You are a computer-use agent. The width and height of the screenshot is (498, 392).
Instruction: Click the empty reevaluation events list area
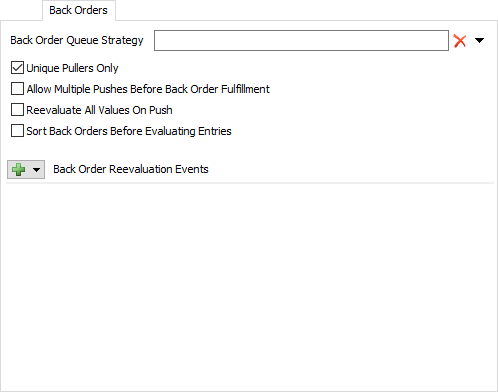[x=250, y=287]
